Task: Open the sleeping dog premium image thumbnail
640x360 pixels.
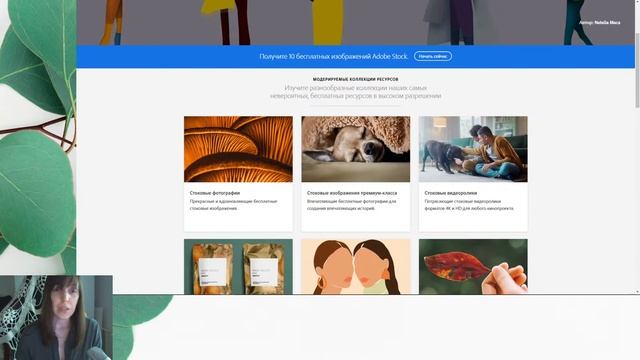Action: coord(356,149)
